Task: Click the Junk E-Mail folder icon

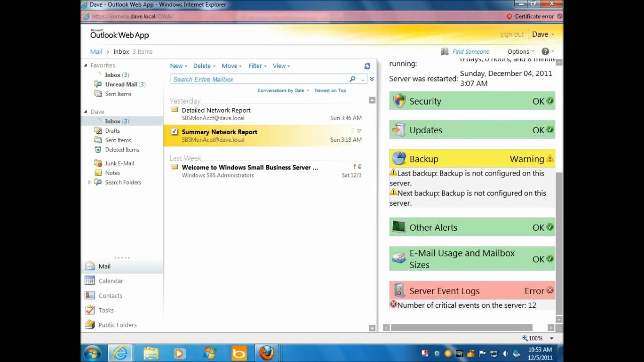Action: click(x=98, y=163)
